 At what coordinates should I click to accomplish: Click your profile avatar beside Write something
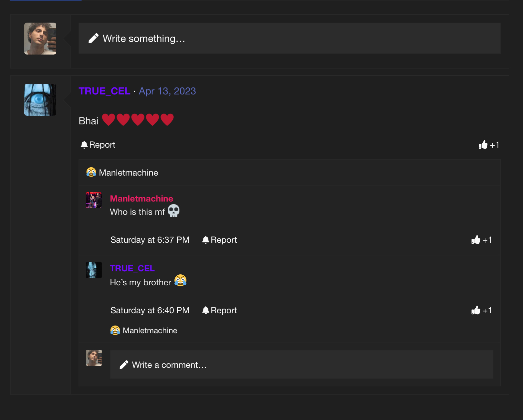40,39
